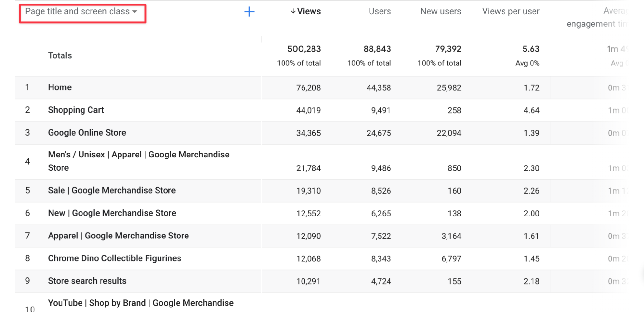Click Shopping Cart views value 44,019
The height and width of the screenshot is (312, 644).
(309, 110)
